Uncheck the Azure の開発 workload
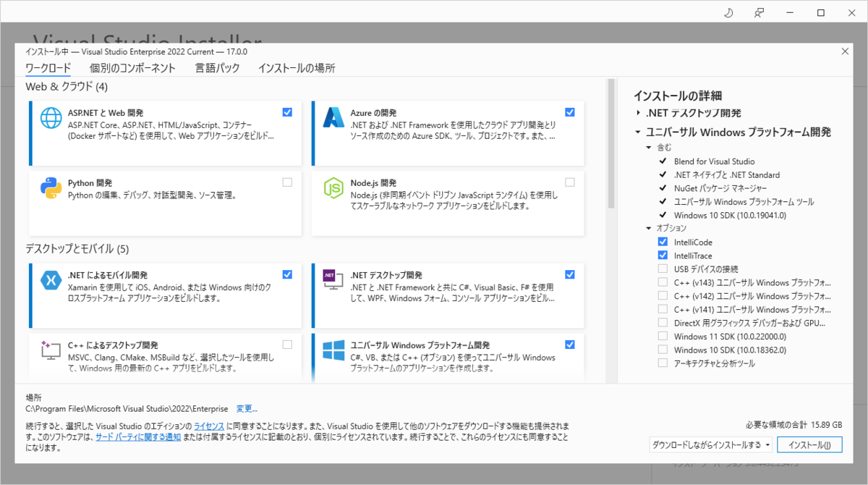The image size is (868, 485). click(x=570, y=112)
